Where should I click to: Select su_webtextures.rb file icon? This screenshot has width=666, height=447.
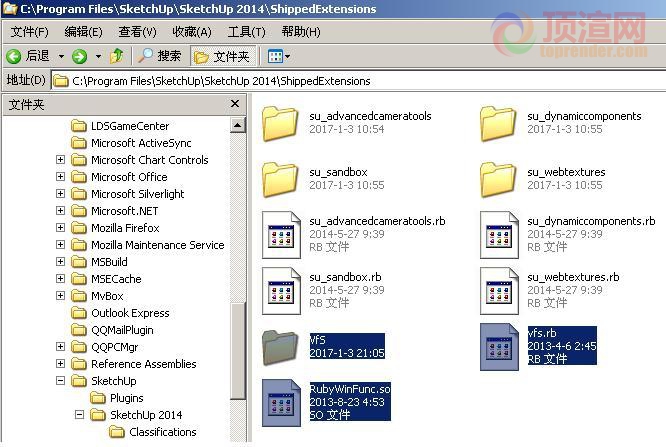tap(500, 291)
